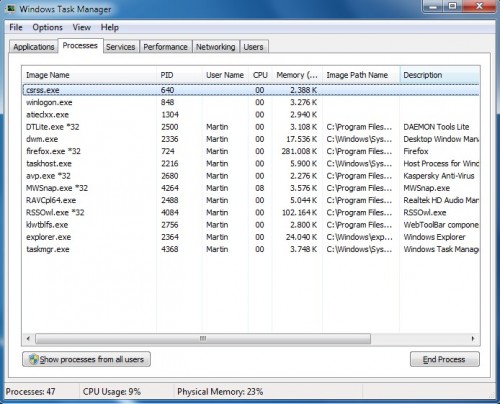The image size is (500, 404).
Task: Open the Options menu
Action: tap(47, 27)
